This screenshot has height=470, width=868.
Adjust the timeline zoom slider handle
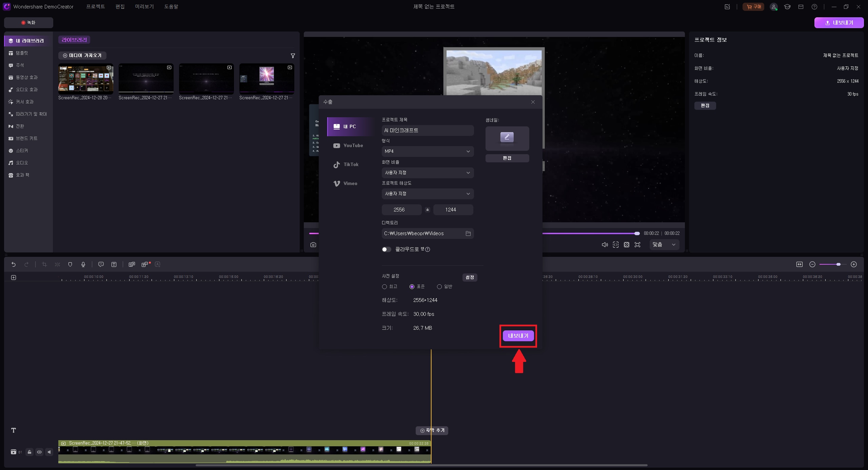(x=839, y=264)
